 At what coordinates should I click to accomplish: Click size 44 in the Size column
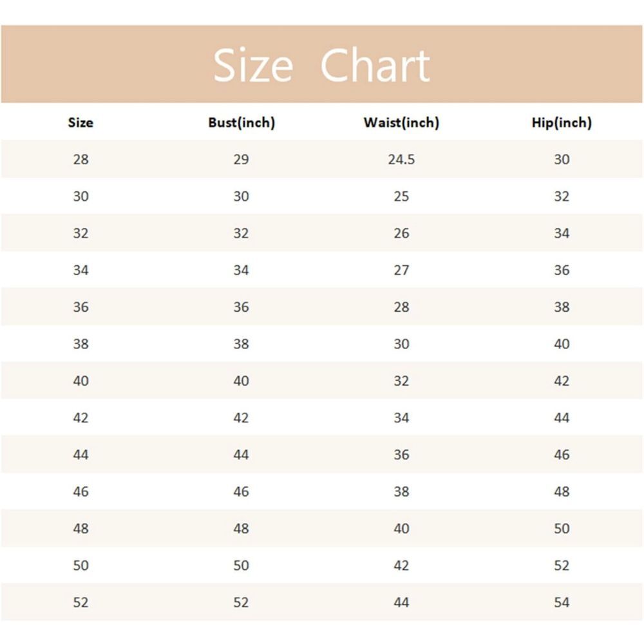[80, 455]
